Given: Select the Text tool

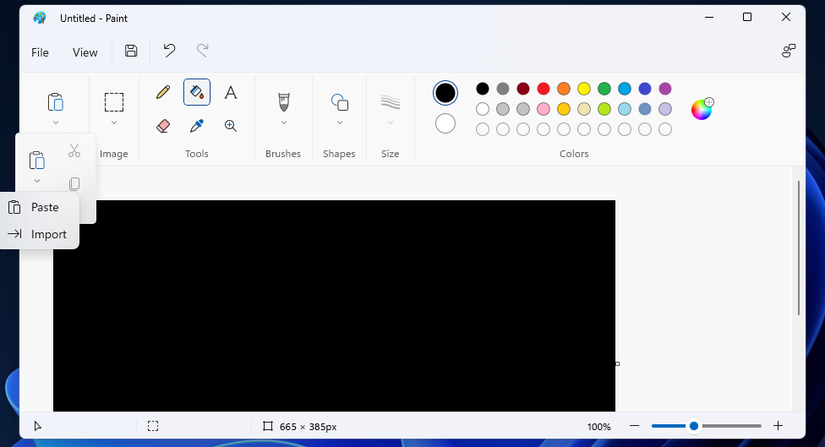Looking at the screenshot, I should pos(230,93).
